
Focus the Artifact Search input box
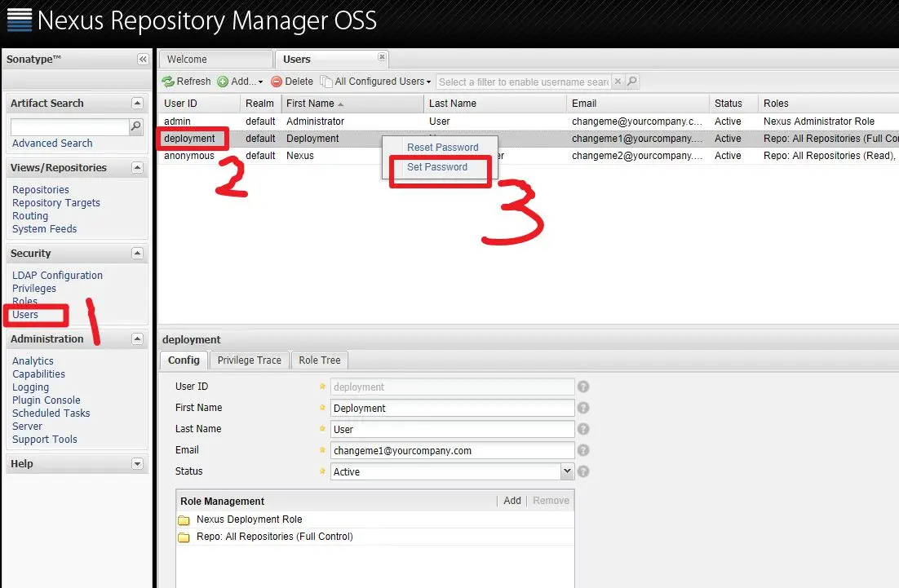click(70, 126)
